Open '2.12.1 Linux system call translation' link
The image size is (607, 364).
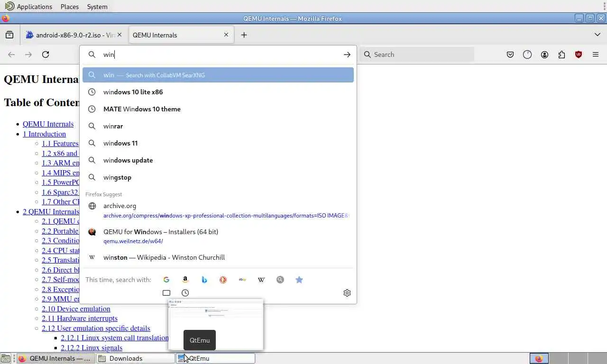pos(115,338)
